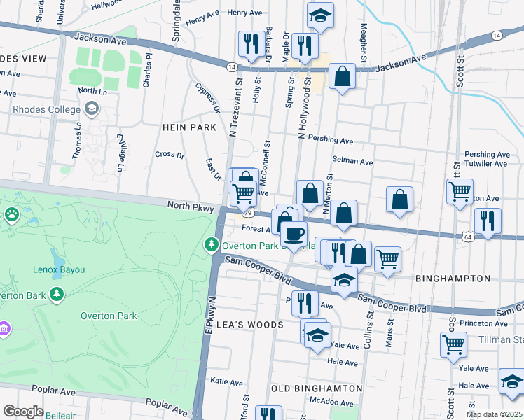
Task: Click the Katie Ave street label
Action: point(226,381)
